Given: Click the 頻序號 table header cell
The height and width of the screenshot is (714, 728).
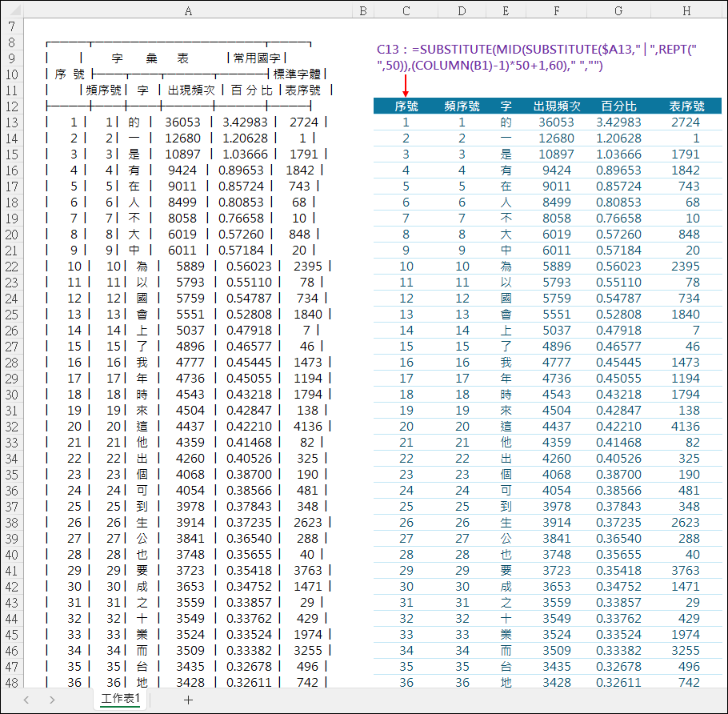Looking at the screenshot, I should [462, 106].
